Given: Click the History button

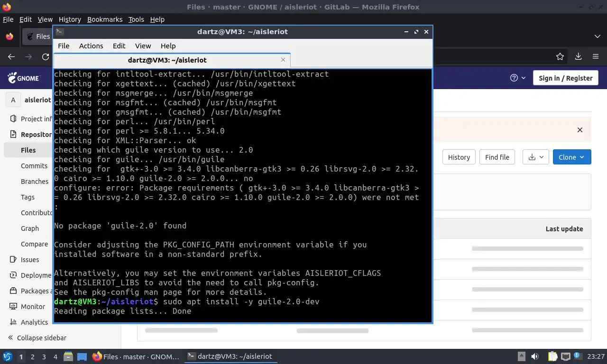Looking at the screenshot, I should pos(459,157).
